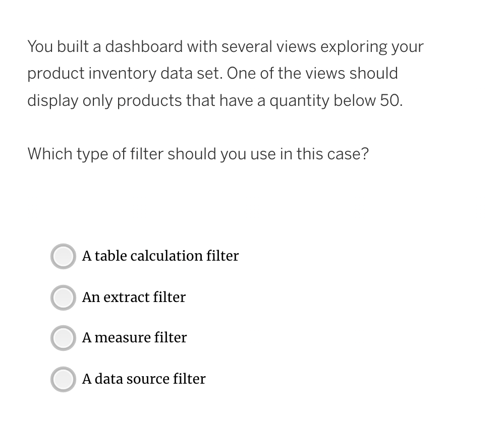
Task: Click the 'A table calculation filter' label text
Action: tap(160, 256)
